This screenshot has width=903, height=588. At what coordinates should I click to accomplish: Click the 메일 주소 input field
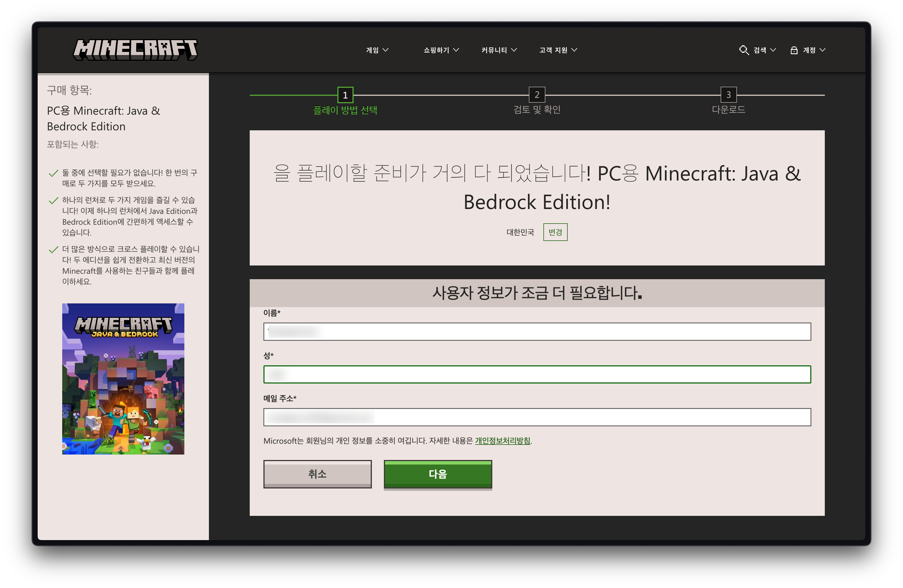pos(537,417)
